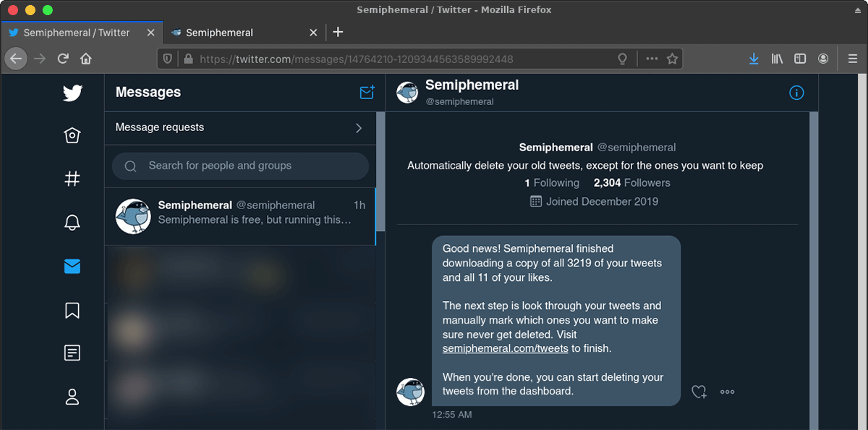Click the Message requests label
The height and width of the screenshot is (430, 868).
tap(160, 127)
